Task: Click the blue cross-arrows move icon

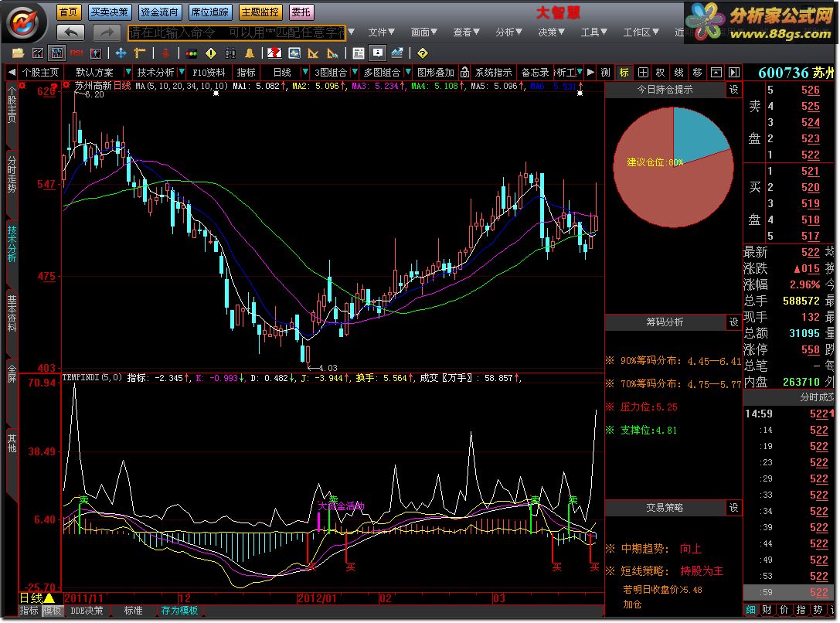Action: pyautogui.click(x=121, y=53)
